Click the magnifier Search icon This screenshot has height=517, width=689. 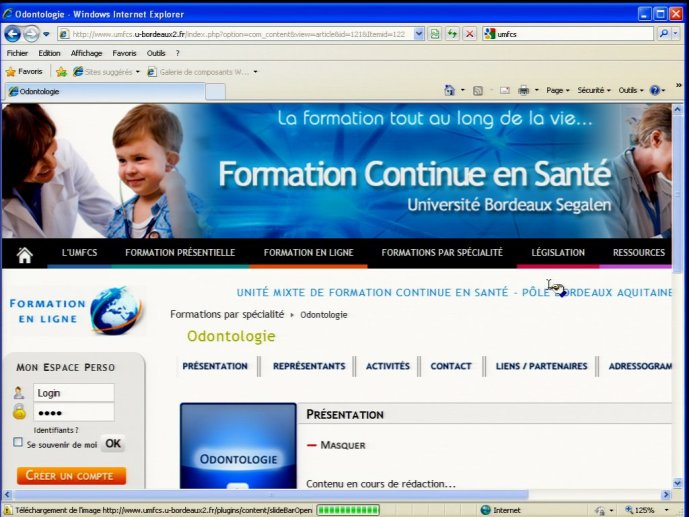pyautogui.click(x=664, y=33)
